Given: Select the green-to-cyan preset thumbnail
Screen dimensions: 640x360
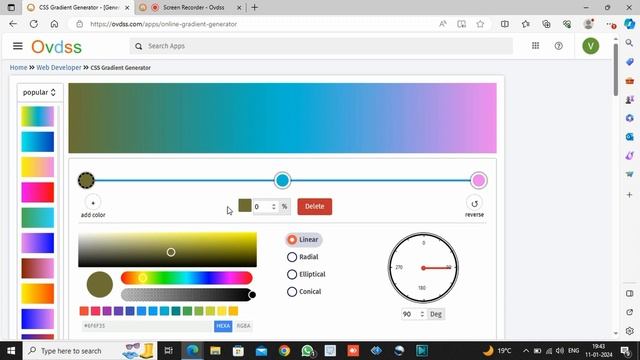Looking at the screenshot, I should tap(38, 218).
